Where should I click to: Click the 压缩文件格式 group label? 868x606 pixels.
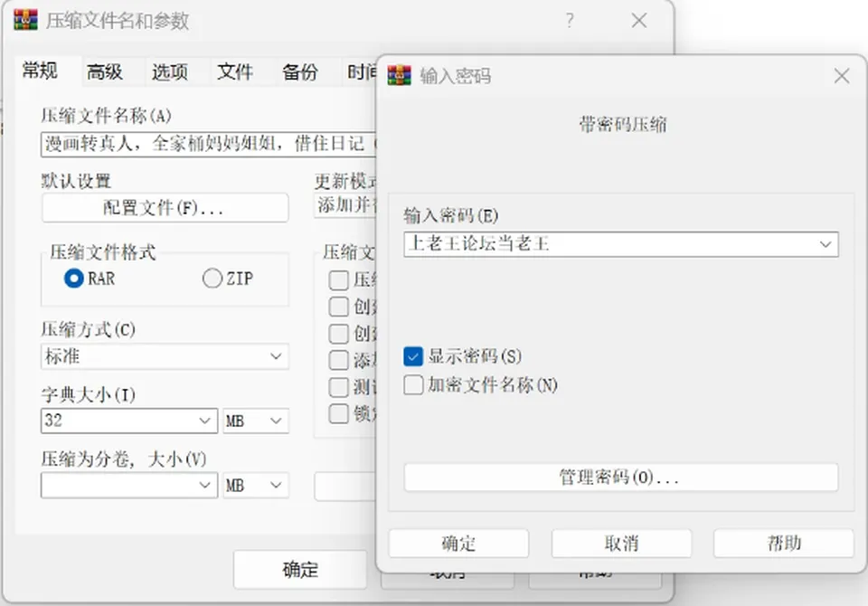pos(103,252)
